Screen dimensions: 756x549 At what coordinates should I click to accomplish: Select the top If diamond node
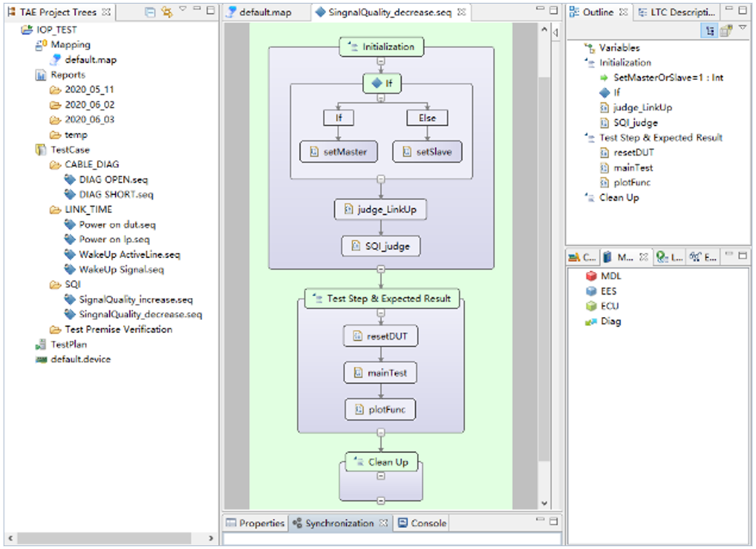click(381, 84)
